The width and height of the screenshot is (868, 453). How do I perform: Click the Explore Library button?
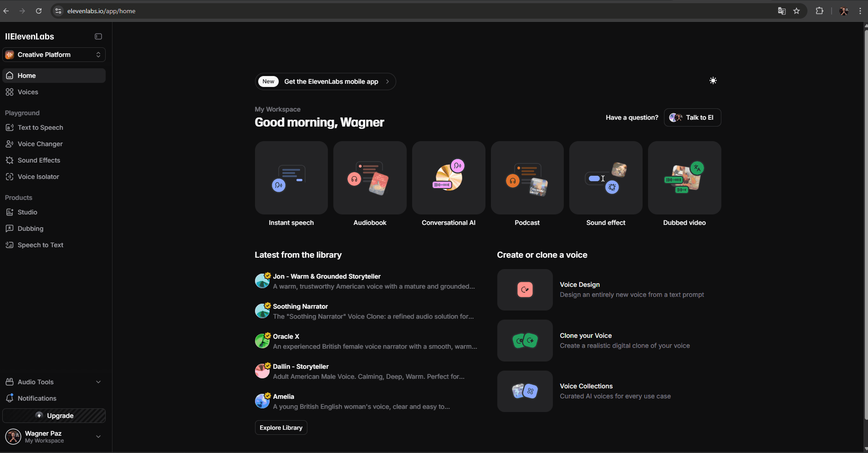coord(281,428)
